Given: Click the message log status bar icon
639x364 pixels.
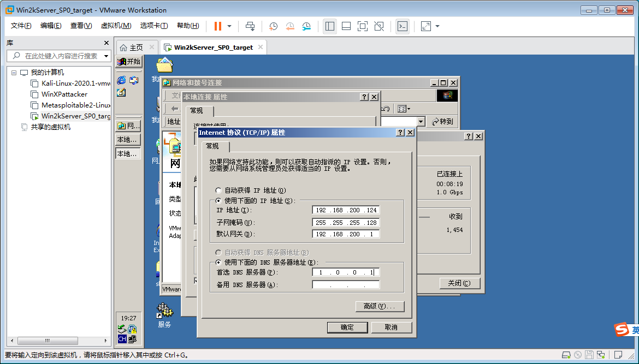Looking at the screenshot, I should point(618,355).
